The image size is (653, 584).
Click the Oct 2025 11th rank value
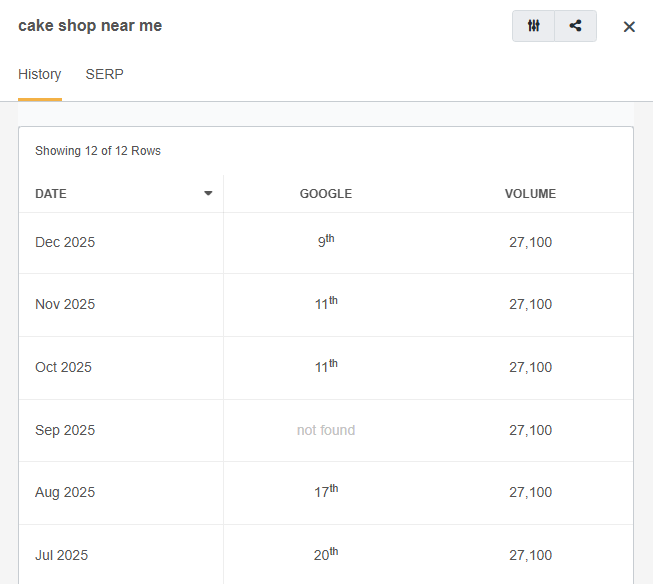[326, 366]
